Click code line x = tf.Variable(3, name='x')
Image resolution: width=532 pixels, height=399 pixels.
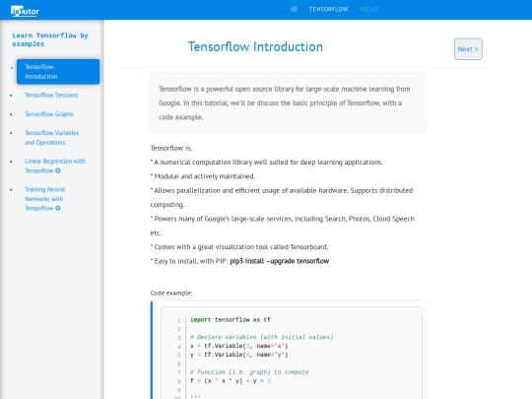238,346
